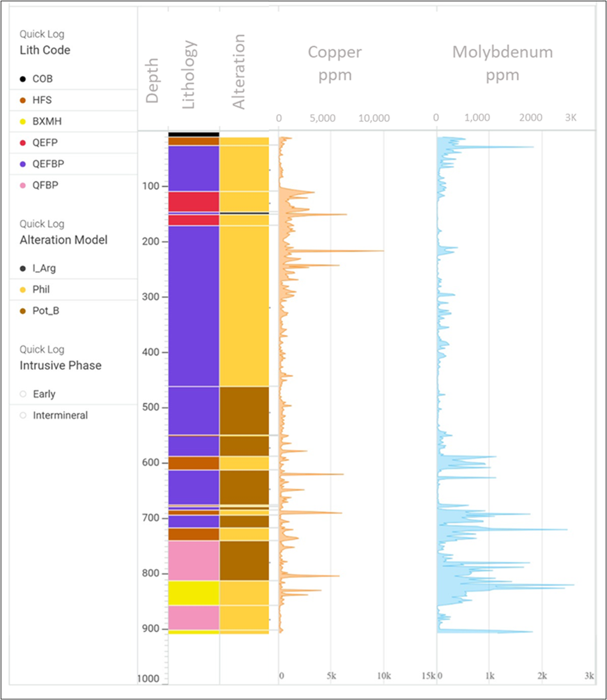The image size is (607, 700).
Task: Click the pink QFBP legend dot
Action: [24, 185]
